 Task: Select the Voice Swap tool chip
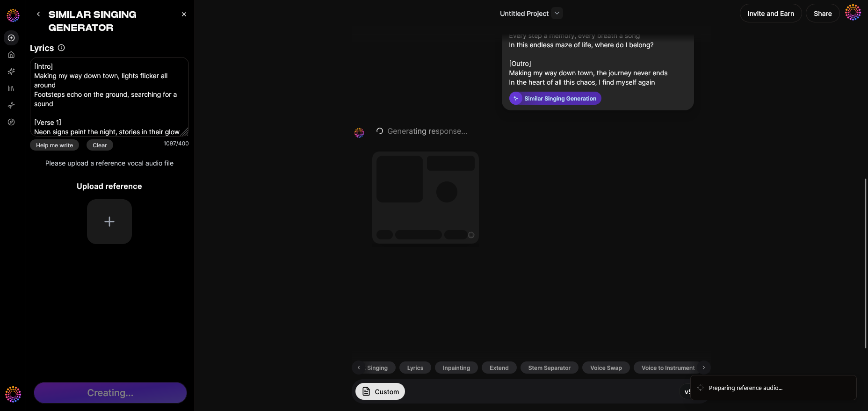[606, 368]
